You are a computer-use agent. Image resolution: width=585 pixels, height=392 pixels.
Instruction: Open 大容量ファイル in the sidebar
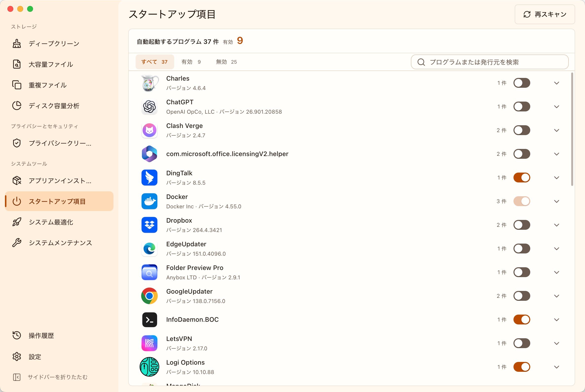59,64
